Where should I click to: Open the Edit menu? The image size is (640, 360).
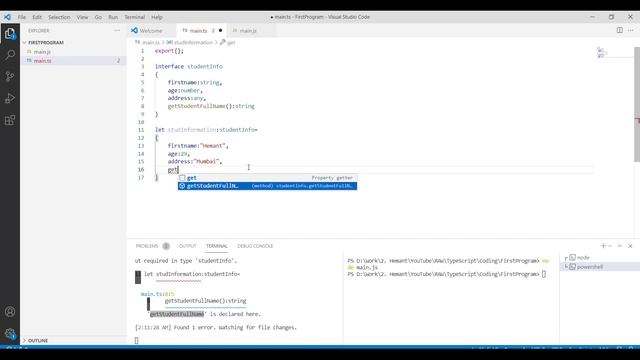point(37,17)
